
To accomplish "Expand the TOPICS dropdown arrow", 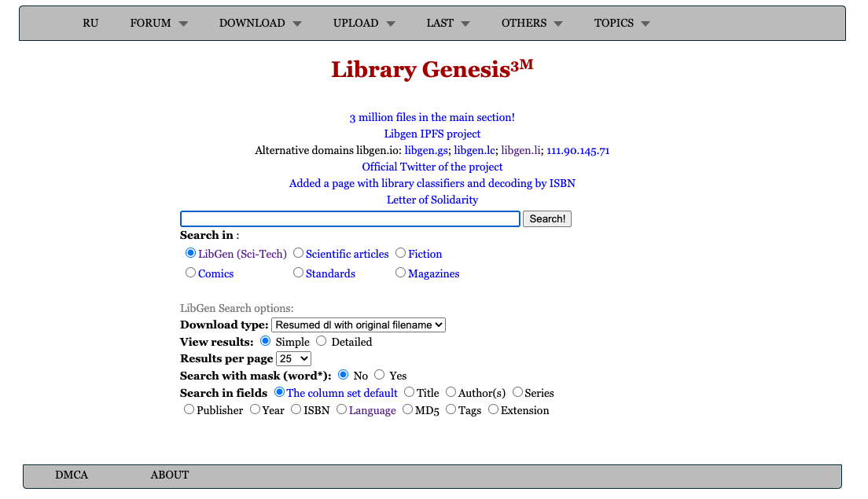I will [645, 24].
